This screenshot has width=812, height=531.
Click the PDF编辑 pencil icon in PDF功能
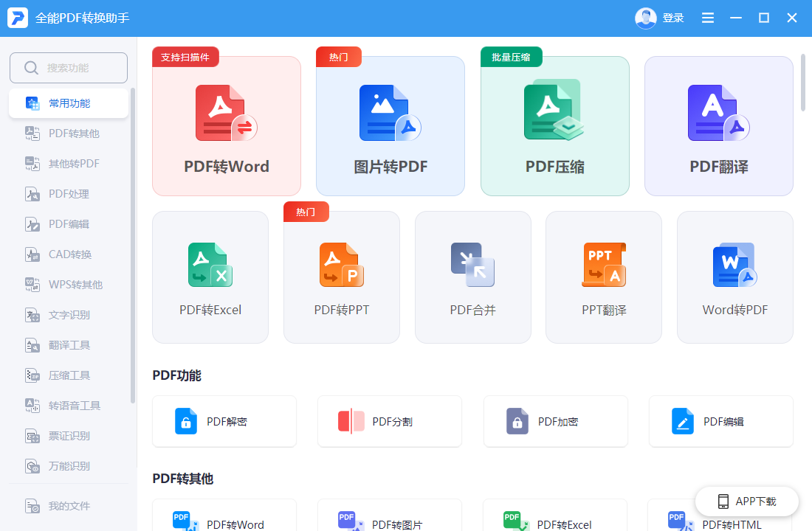click(x=683, y=421)
